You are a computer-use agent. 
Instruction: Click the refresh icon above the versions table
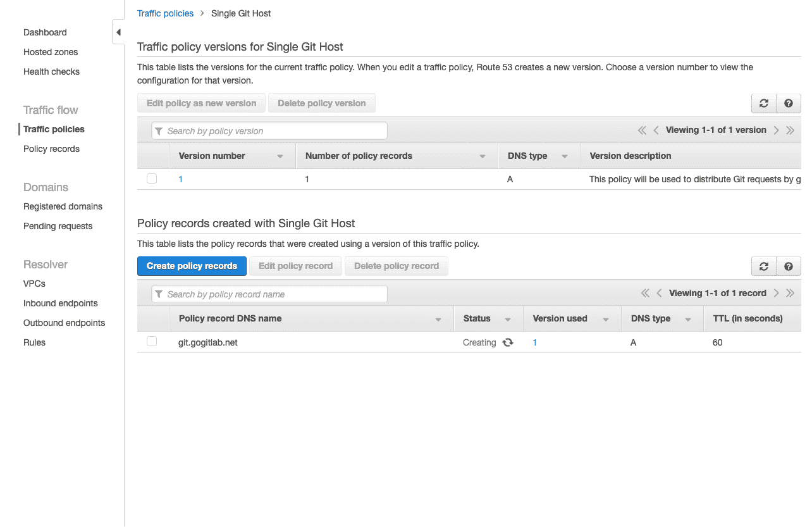coord(763,103)
